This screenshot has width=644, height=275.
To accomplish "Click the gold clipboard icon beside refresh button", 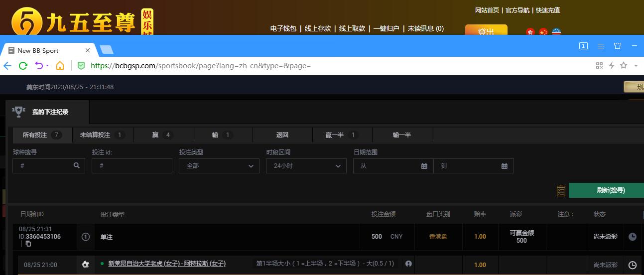I will (561, 190).
